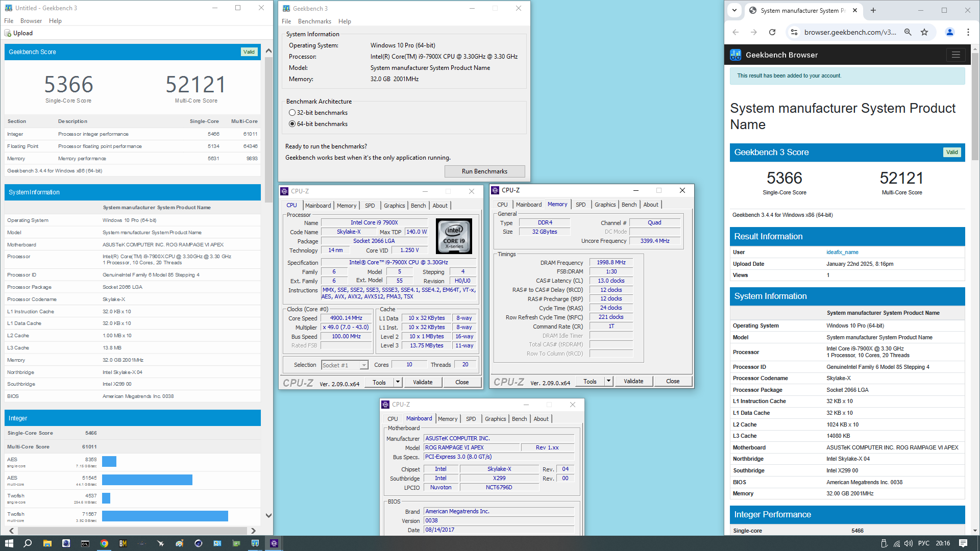Click Chrome's reload page icon
The height and width of the screenshot is (551, 980).
(772, 32)
